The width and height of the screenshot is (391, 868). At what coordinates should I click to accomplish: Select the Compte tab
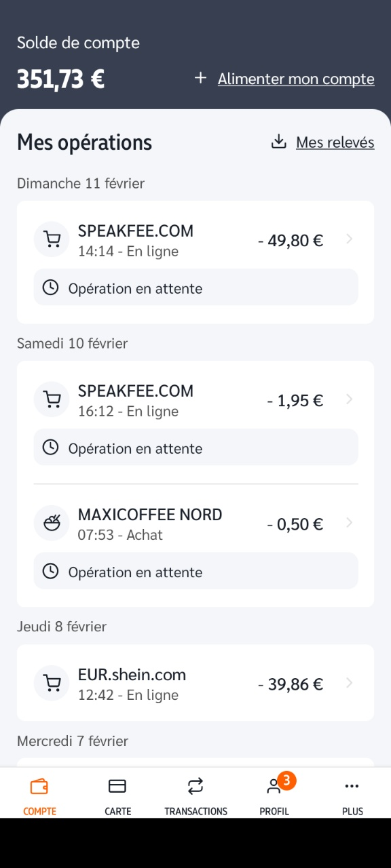click(x=39, y=795)
